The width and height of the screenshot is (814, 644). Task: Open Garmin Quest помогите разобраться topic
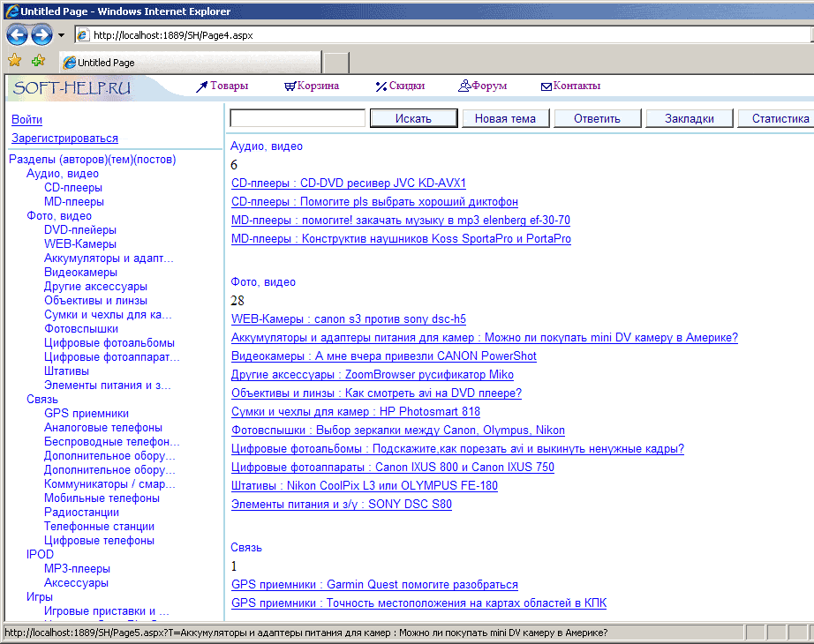click(x=375, y=584)
